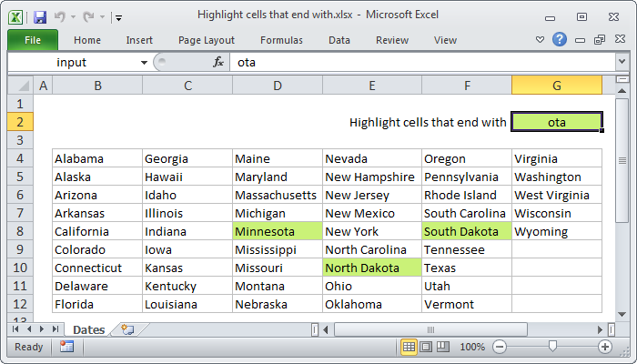637x364 pixels.
Task: Click the 100% zoom level button
Action: click(x=472, y=347)
